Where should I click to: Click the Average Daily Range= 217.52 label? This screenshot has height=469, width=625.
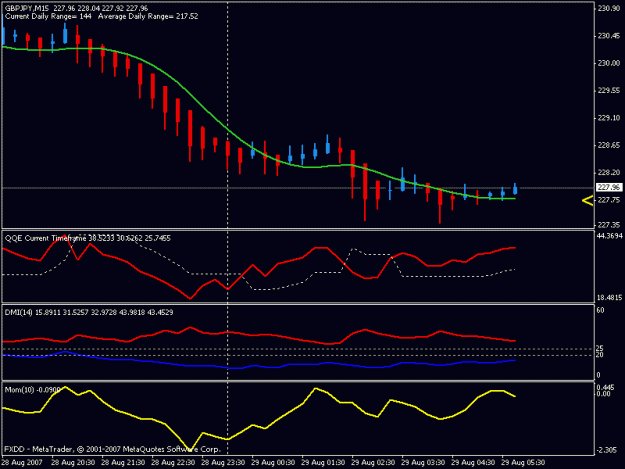148,16
